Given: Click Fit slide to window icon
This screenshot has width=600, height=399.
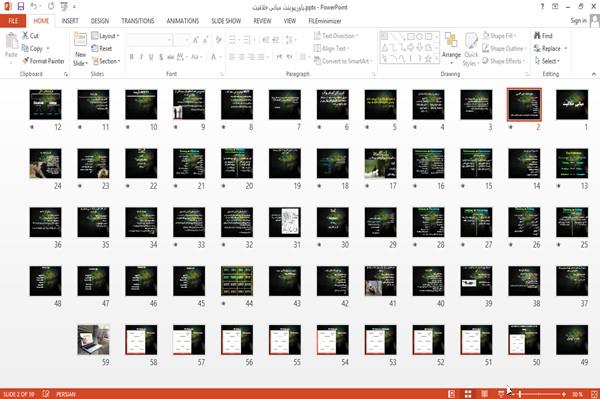Looking at the screenshot, I should 594,394.
